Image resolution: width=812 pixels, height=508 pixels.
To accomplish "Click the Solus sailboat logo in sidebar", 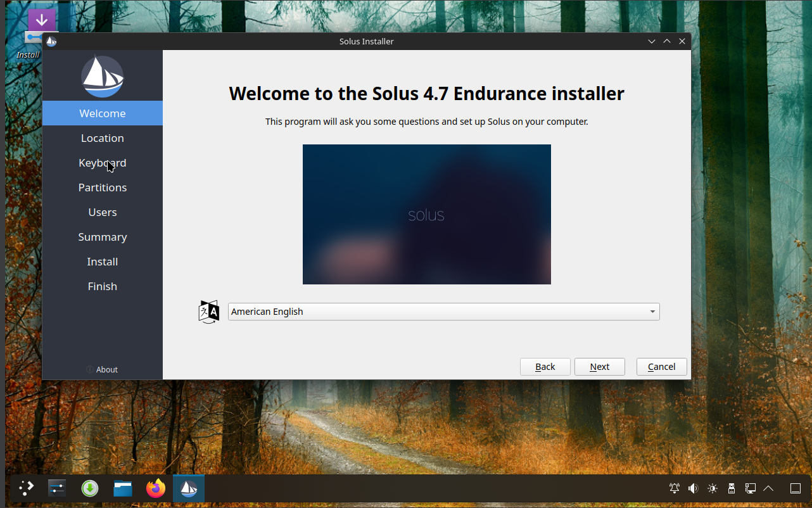I will (102, 77).
